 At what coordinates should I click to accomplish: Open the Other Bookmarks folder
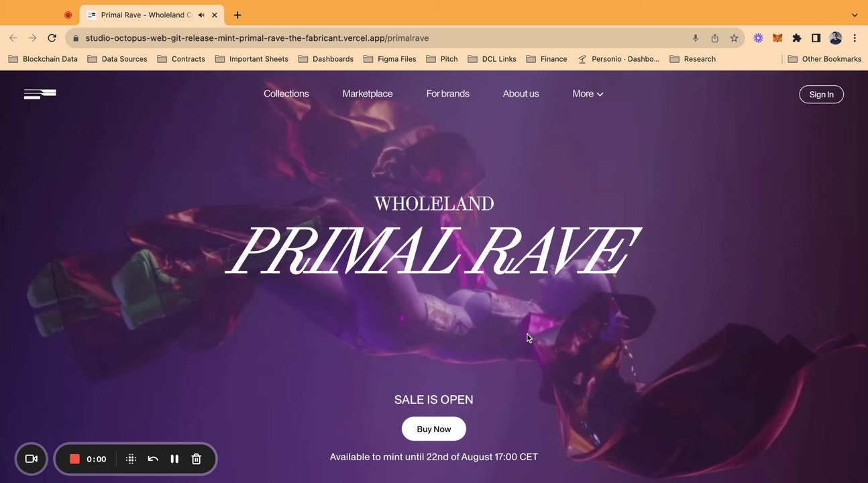(824, 59)
